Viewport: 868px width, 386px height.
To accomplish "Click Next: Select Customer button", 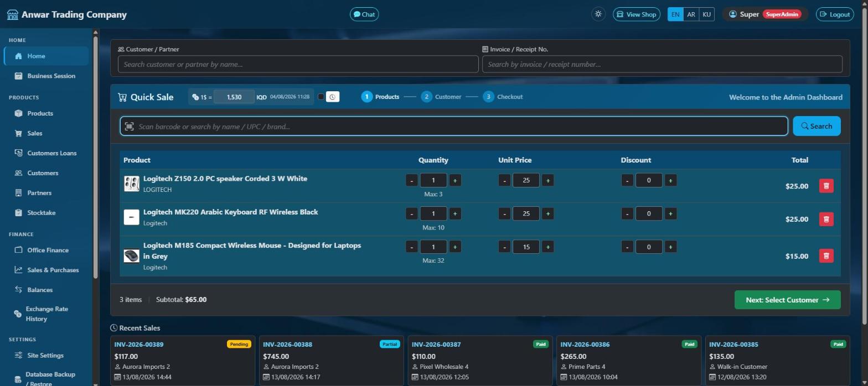I will (787, 300).
